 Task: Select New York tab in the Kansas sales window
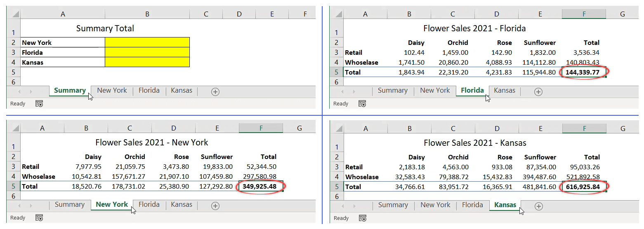point(435,205)
